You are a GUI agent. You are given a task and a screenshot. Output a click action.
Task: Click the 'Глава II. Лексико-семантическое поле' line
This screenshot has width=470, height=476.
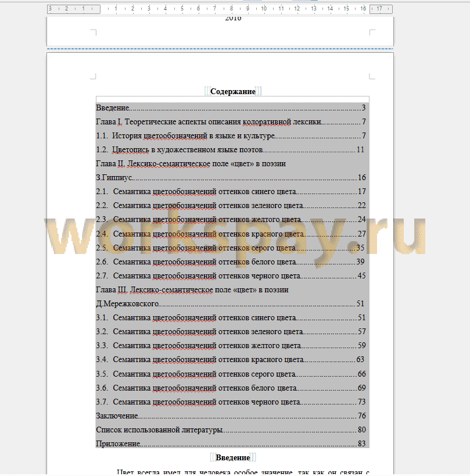191,164
